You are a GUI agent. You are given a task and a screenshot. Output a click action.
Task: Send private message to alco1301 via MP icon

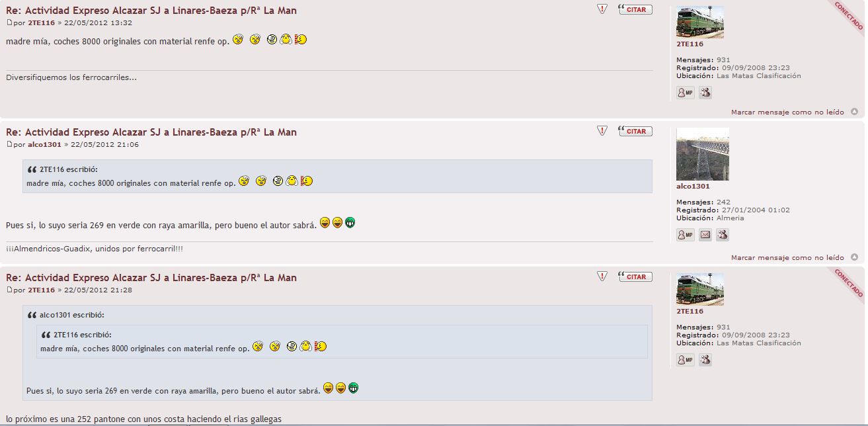(686, 235)
